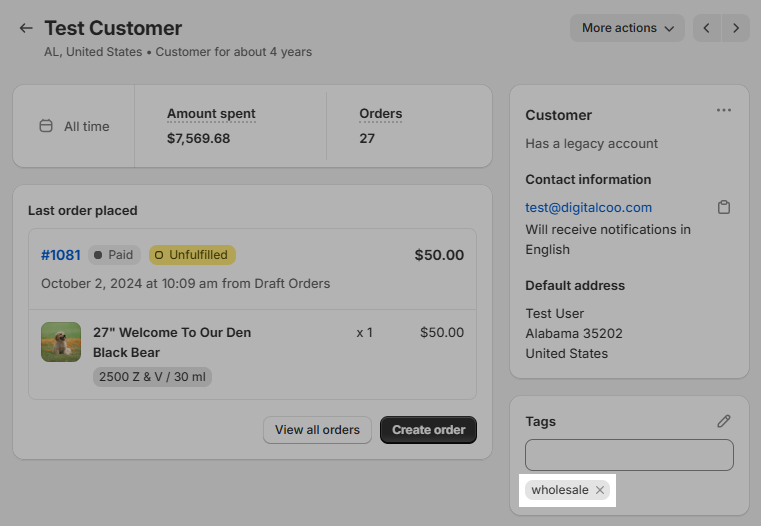Click the View all orders button

click(317, 430)
